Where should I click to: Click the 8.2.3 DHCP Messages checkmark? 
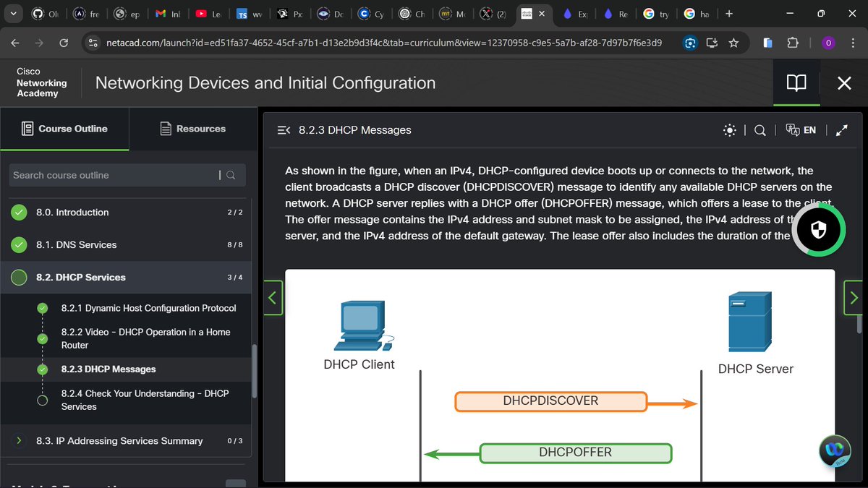pyautogui.click(x=43, y=369)
